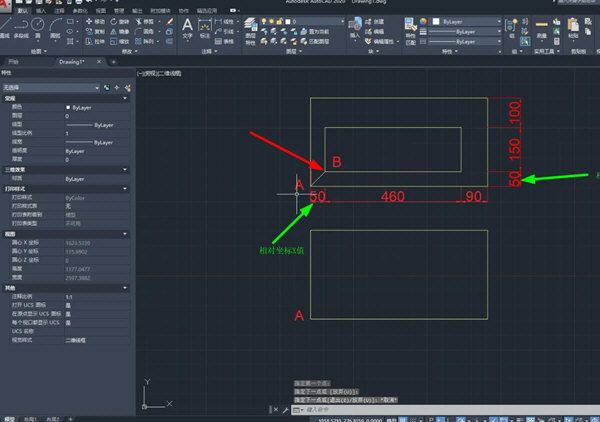This screenshot has height=422, width=600.
Task: Open the Insert ribbon tab
Action: 41,11
